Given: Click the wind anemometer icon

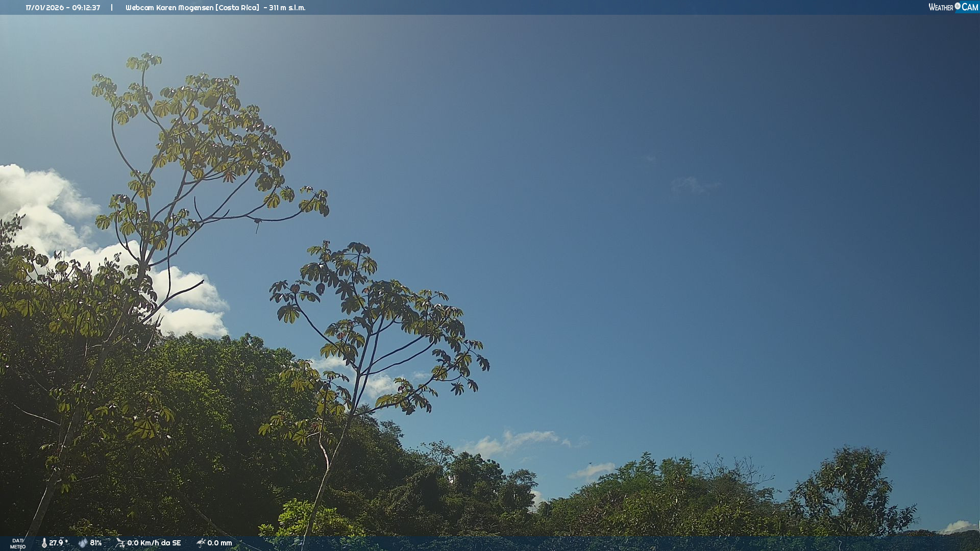Looking at the screenshot, I should (x=120, y=543).
